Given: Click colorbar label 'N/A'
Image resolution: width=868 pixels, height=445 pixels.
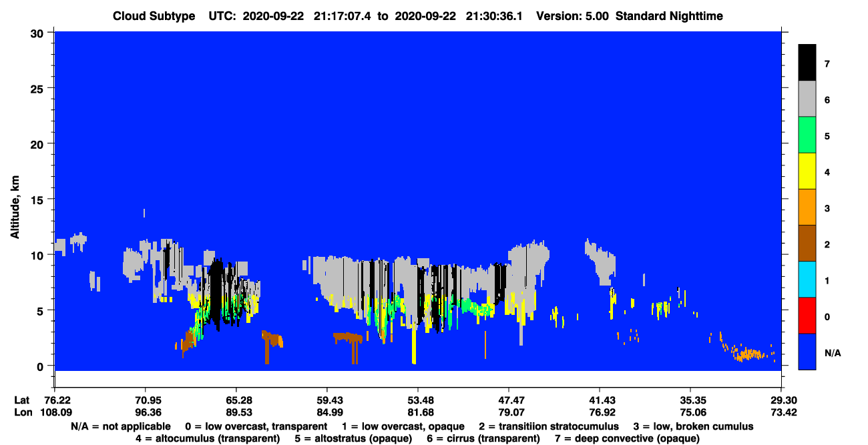Looking at the screenshot, I should pyautogui.click(x=833, y=352).
